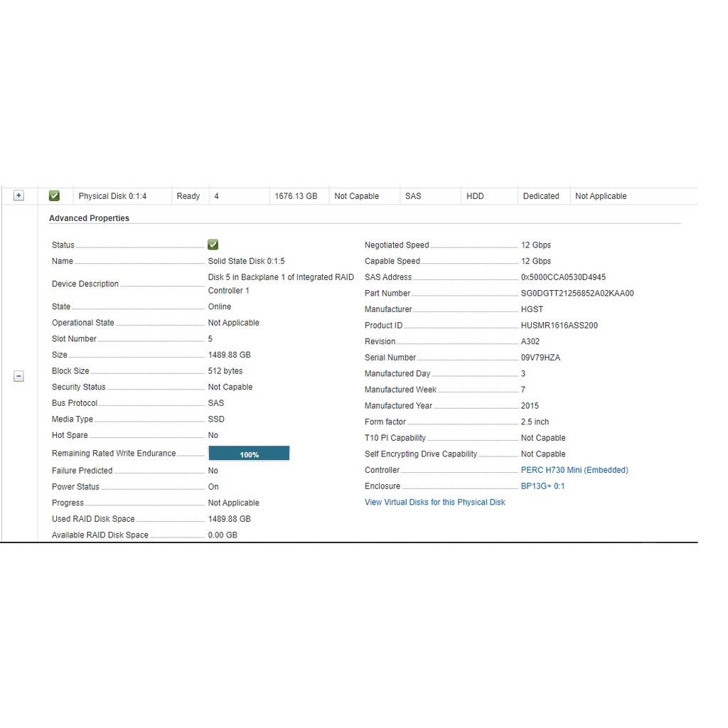Select the serial number value 09V79HZA
Screen dimensions: 728x728
540,358
